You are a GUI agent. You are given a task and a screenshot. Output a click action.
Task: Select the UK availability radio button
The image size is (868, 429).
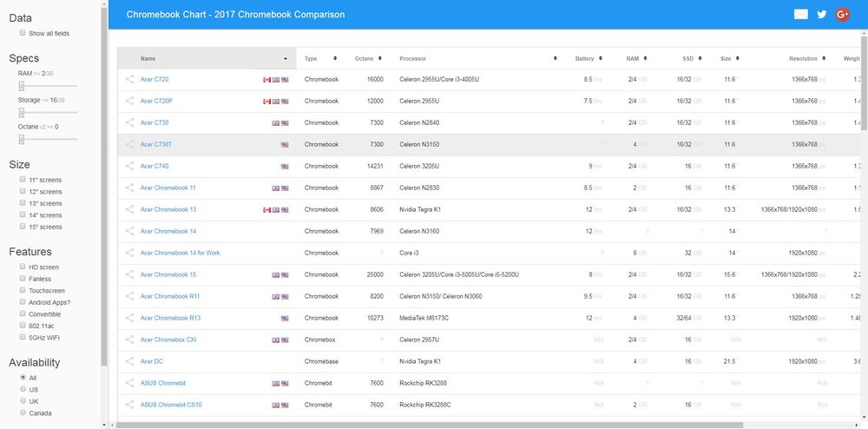click(x=23, y=400)
